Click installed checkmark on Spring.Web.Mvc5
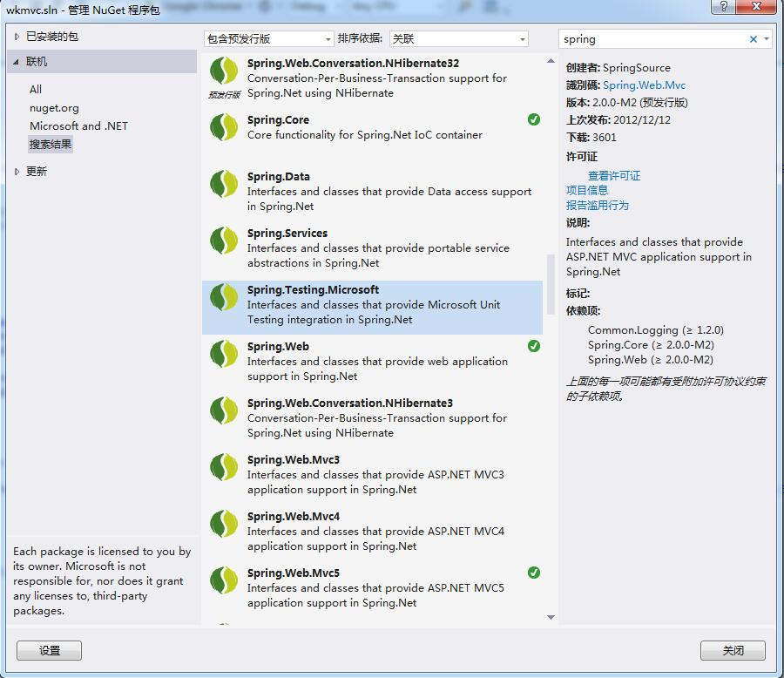This screenshot has height=678, width=784. tap(534, 573)
